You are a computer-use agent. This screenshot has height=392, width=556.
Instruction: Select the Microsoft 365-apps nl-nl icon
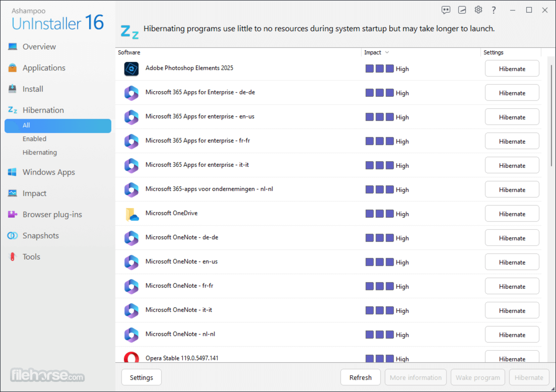coord(131,190)
